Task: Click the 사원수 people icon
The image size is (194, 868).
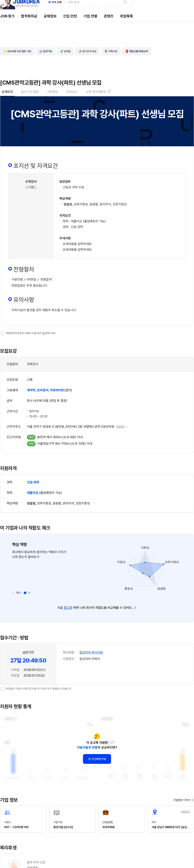Action: pyautogui.click(x=7, y=812)
